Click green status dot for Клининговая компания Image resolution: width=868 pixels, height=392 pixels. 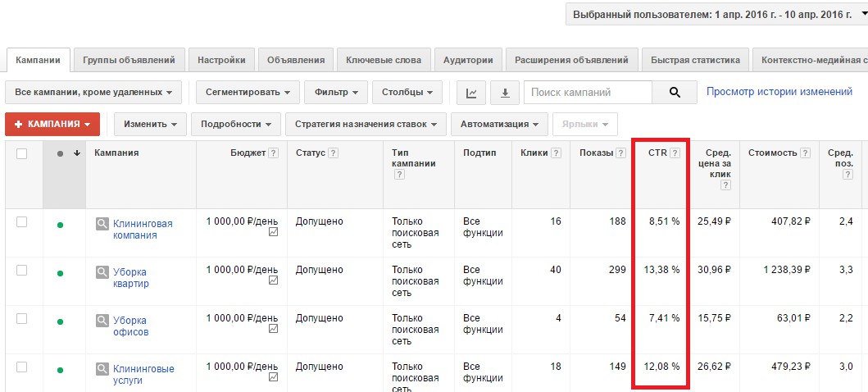[x=60, y=225]
